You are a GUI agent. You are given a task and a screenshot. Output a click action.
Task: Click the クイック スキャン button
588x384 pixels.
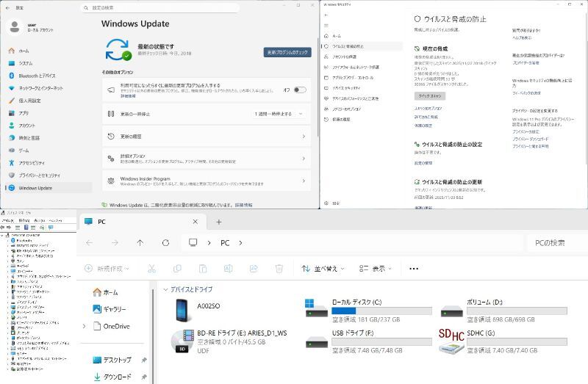[x=430, y=96]
